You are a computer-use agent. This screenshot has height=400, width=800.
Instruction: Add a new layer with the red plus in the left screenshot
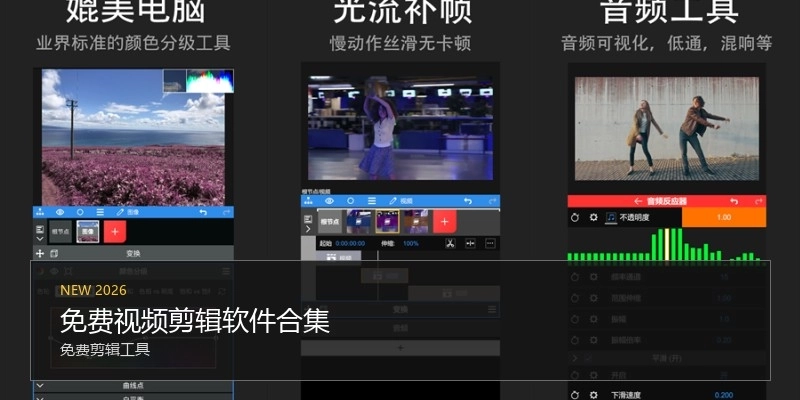115,232
